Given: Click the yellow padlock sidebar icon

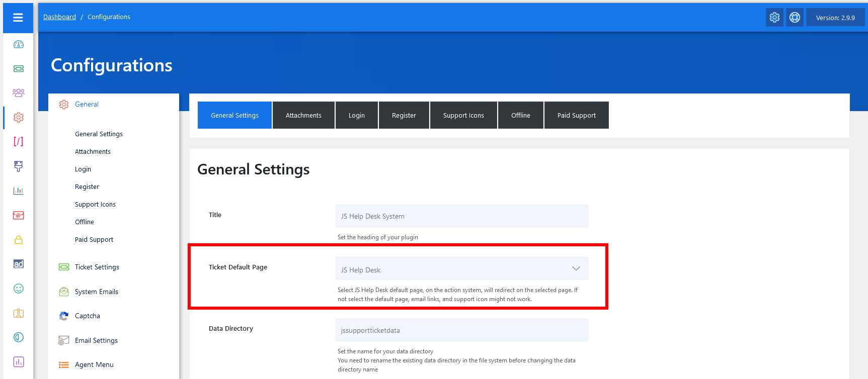Looking at the screenshot, I should (x=19, y=240).
